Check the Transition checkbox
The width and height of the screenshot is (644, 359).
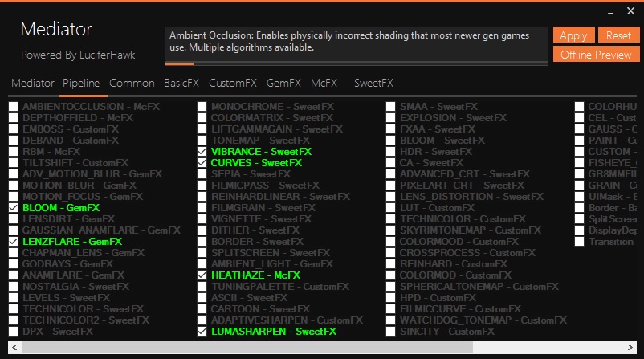[x=579, y=242]
